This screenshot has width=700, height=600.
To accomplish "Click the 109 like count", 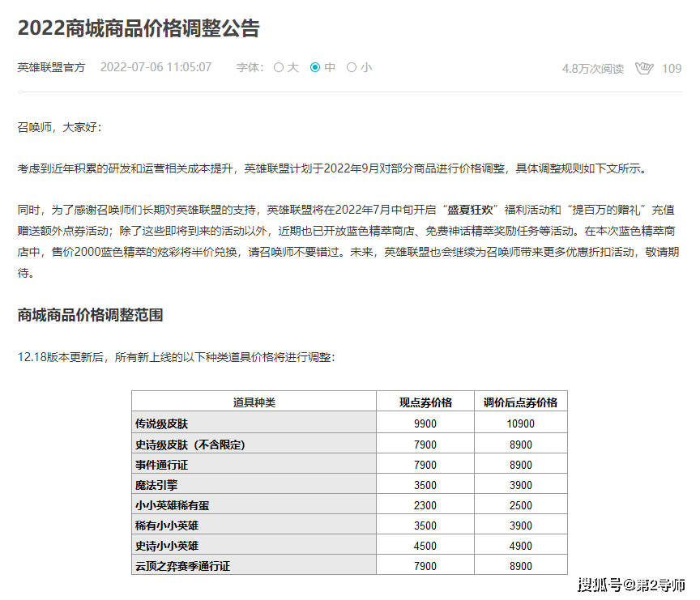I will (x=672, y=69).
